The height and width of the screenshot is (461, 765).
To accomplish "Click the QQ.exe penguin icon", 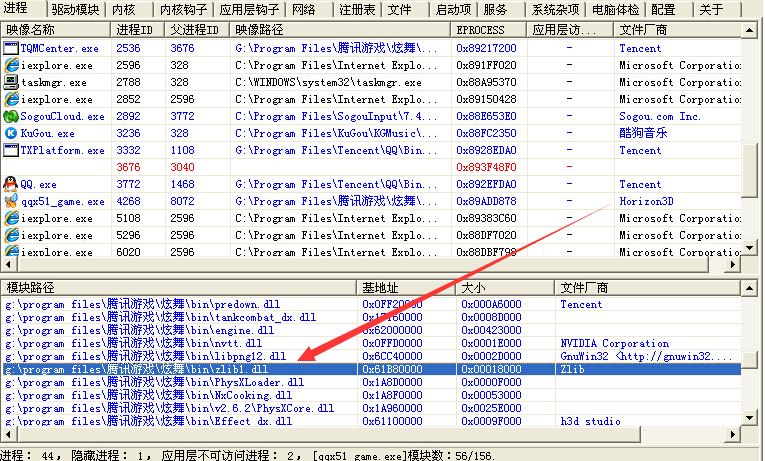I will [x=11, y=184].
